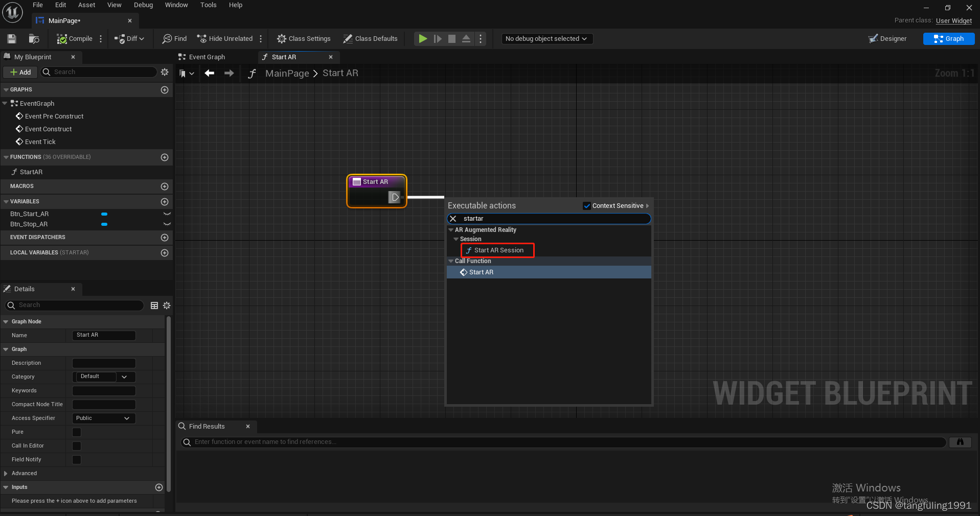This screenshot has width=980, height=516.
Task: Open the Debug menu
Action: 144,5
